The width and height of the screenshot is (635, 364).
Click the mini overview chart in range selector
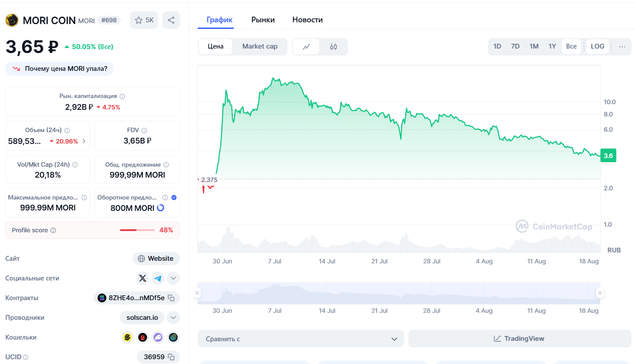pyautogui.click(x=399, y=293)
